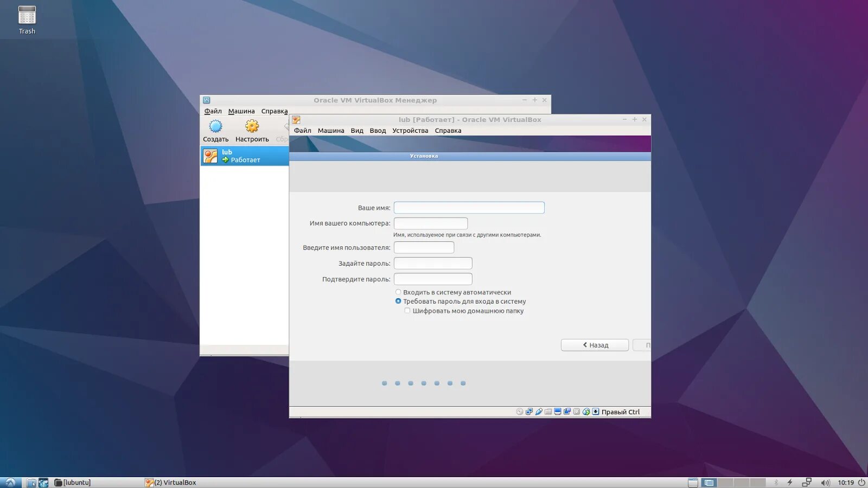Screen dimensions: 868x488
Task: Click the 'Задайте пароль' password field
Action: (x=433, y=264)
